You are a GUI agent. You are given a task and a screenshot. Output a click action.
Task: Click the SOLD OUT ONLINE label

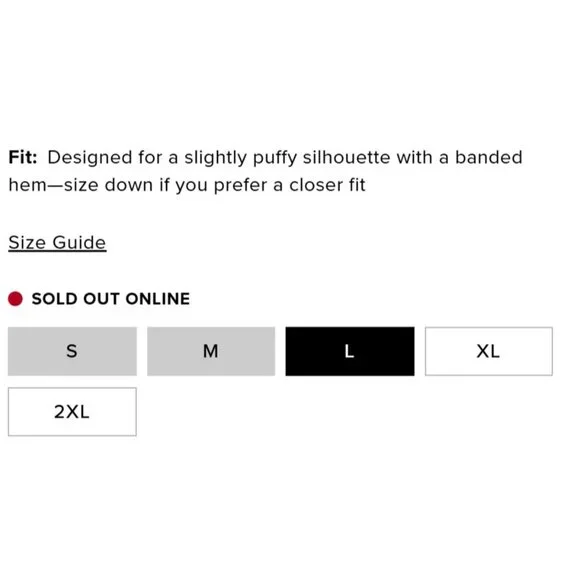point(111,299)
